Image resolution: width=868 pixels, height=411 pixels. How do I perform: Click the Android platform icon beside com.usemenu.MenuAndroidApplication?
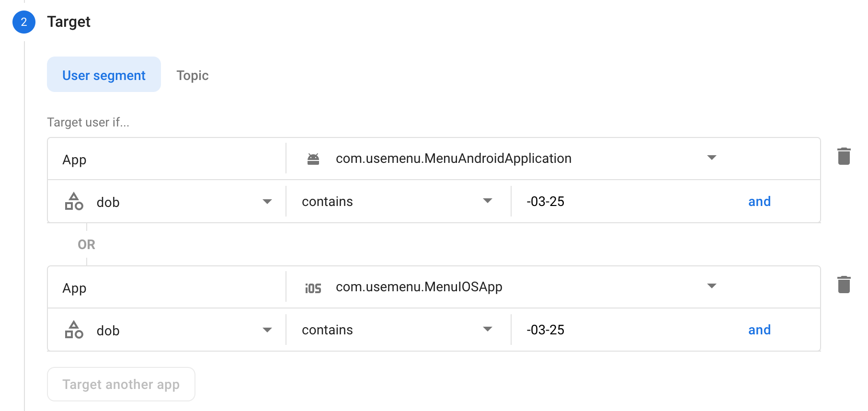click(x=313, y=158)
